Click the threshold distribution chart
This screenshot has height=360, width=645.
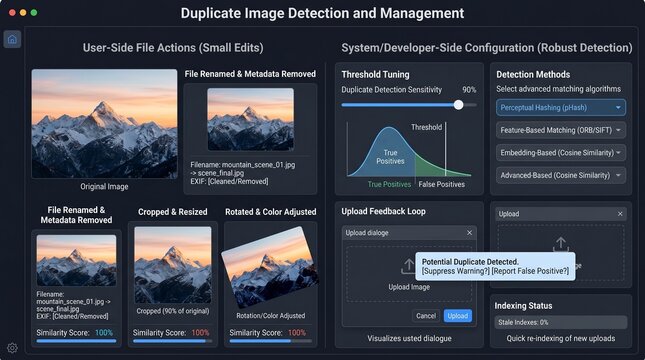[x=409, y=150]
